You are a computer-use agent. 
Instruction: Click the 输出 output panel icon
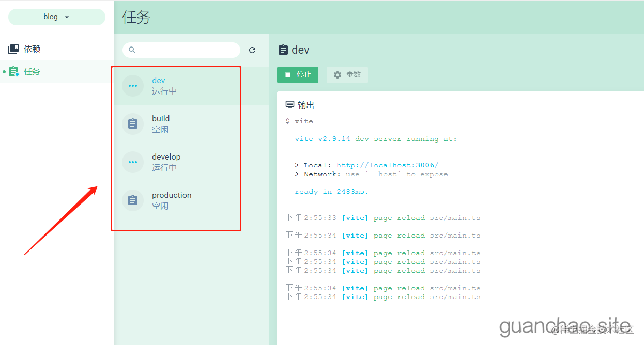tap(290, 105)
